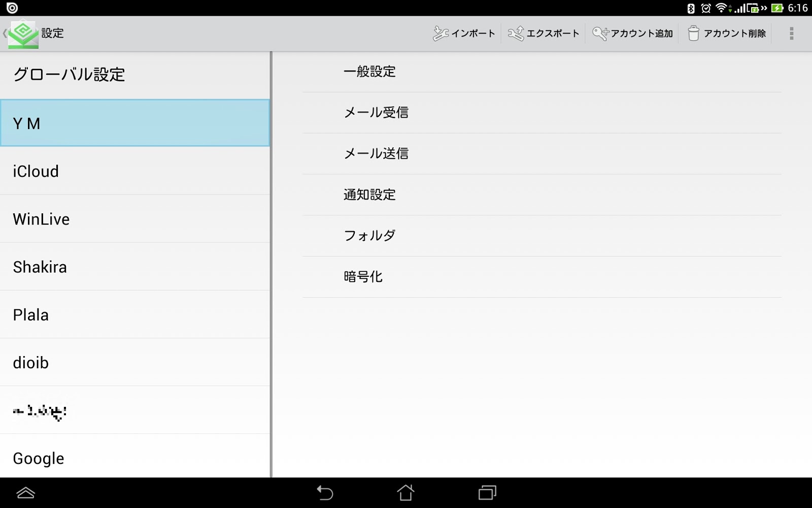Viewport: 812px width, 508px height.
Task: Open メール送信 mail sending settings
Action: (542, 154)
